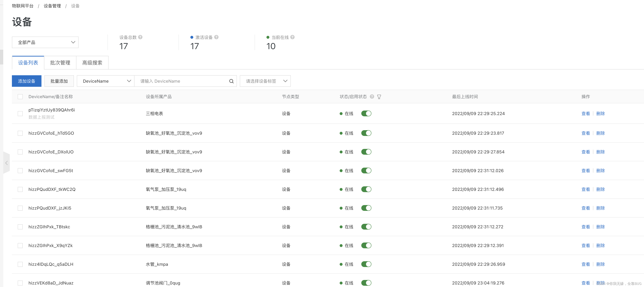Click 缺氧池_好氧池_沉淀池_vov9 in hizzGVCofoE_DXolUO row
644x287 pixels.
pyautogui.click(x=174, y=152)
